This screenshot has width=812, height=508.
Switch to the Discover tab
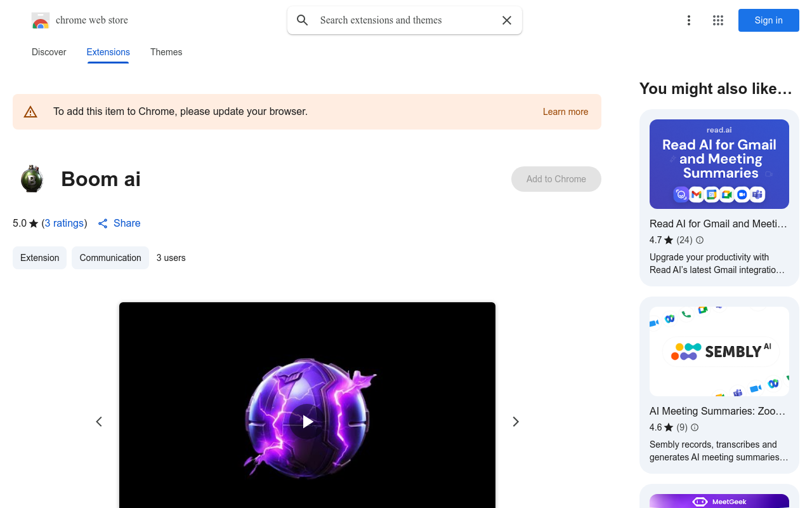[49, 52]
